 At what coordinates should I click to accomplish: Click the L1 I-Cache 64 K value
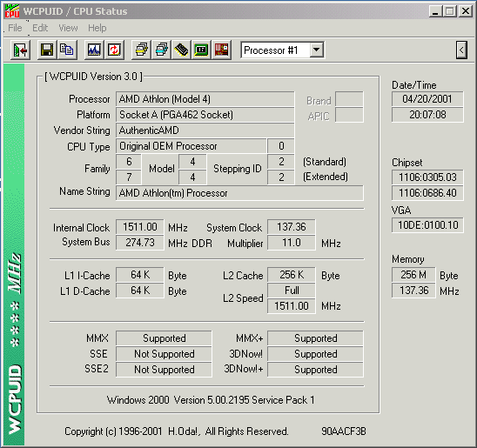click(x=139, y=275)
